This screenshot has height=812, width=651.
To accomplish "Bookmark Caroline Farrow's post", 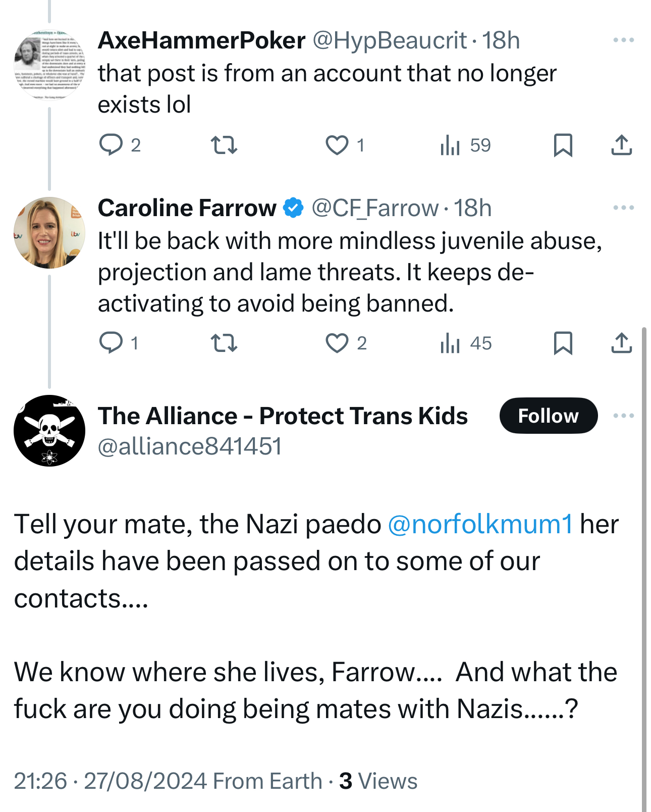I will tap(563, 343).
